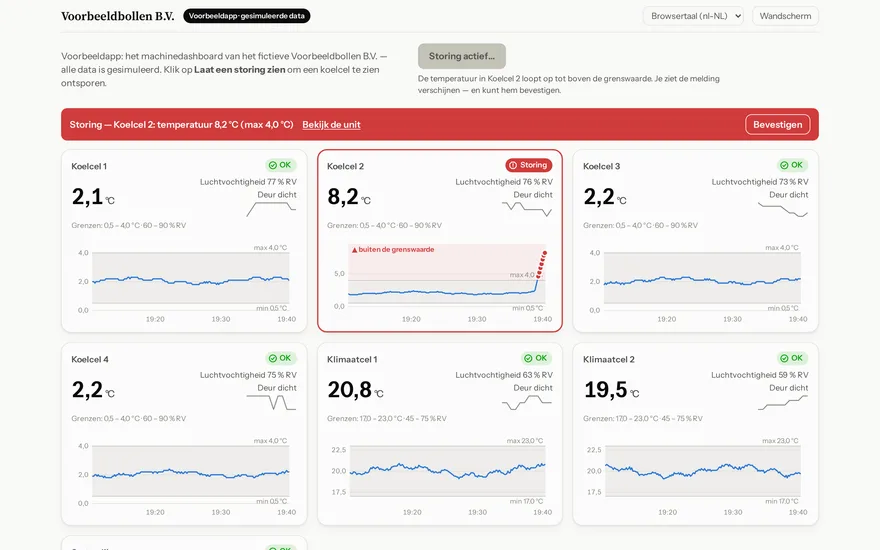Click the humidity sparkline in Klimaatcel 2 card
Image resolution: width=880 pixels, height=550 pixels.
coord(783,402)
